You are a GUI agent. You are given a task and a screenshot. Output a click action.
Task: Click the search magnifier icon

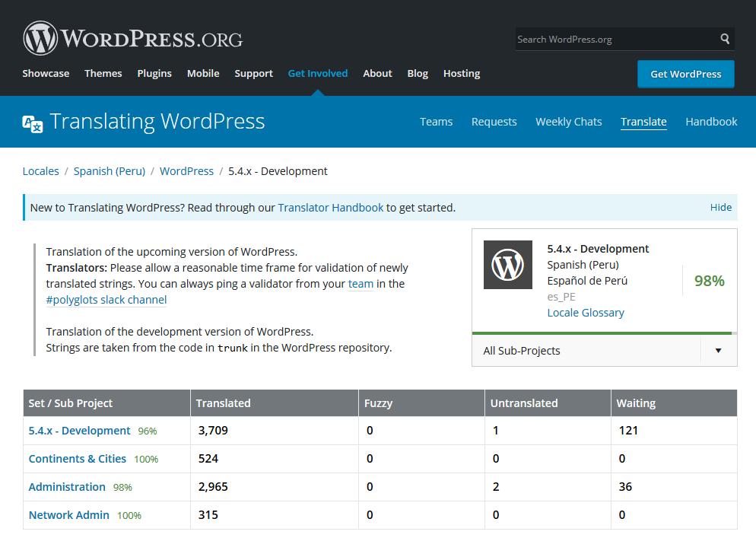click(x=726, y=39)
